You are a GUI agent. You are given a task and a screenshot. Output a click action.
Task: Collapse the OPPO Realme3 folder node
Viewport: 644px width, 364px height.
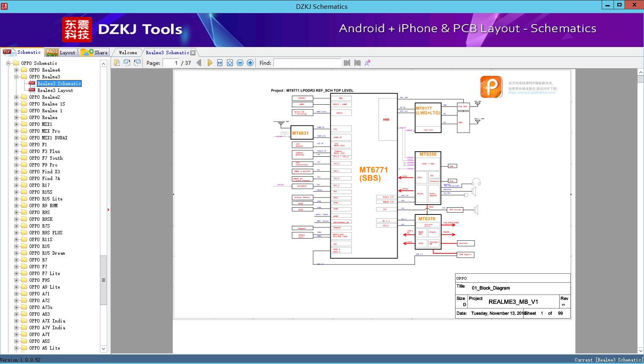(17, 77)
